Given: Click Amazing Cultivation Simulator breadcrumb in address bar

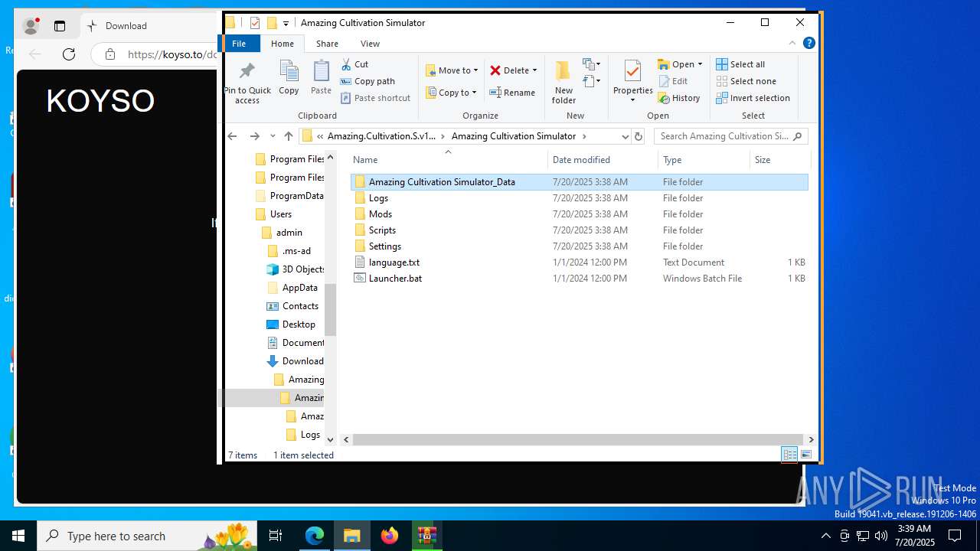Looking at the screenshot, I should pyautogui.click(x=514, y=136).
